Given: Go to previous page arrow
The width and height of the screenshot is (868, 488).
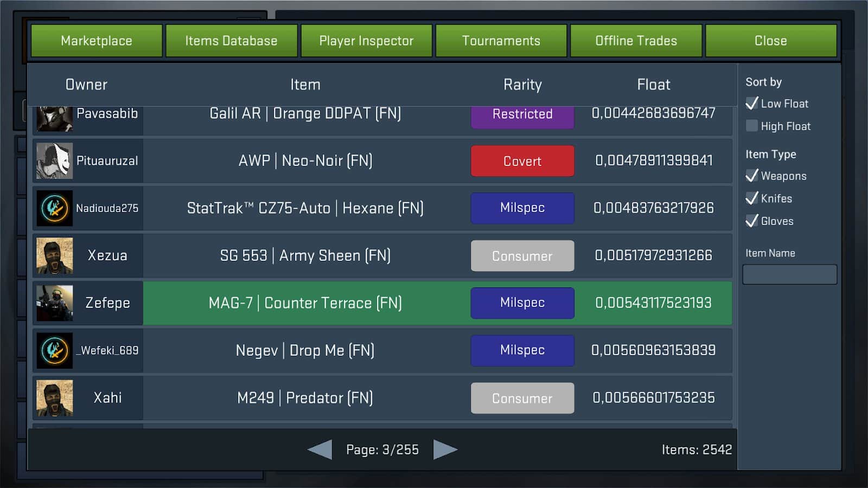Looking at the screenshot, I should click(x=320, y=450).
